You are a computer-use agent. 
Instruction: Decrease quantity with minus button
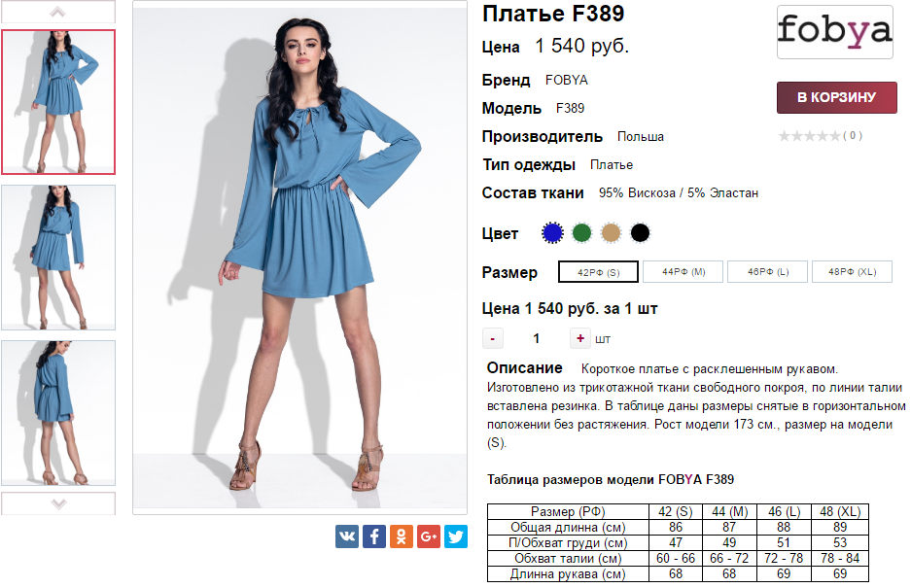pos(493,338)
